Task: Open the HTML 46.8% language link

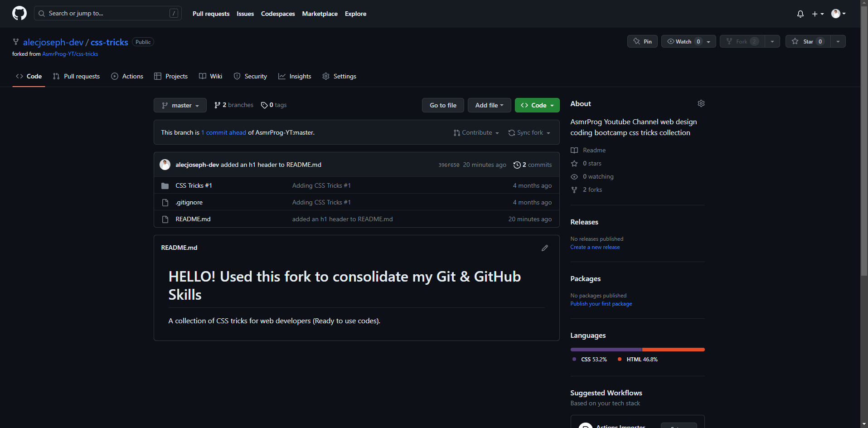Action: [x=638, y=360]
